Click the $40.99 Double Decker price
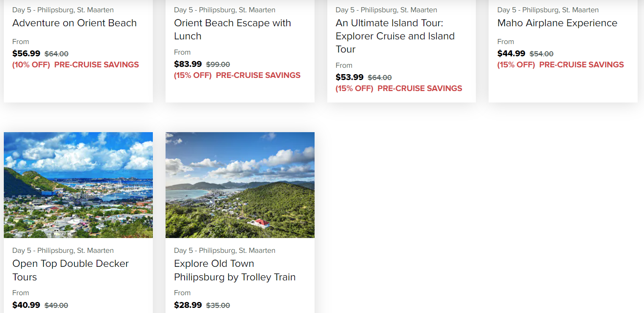This screenshot has height=313, width=644. point(26,305)
